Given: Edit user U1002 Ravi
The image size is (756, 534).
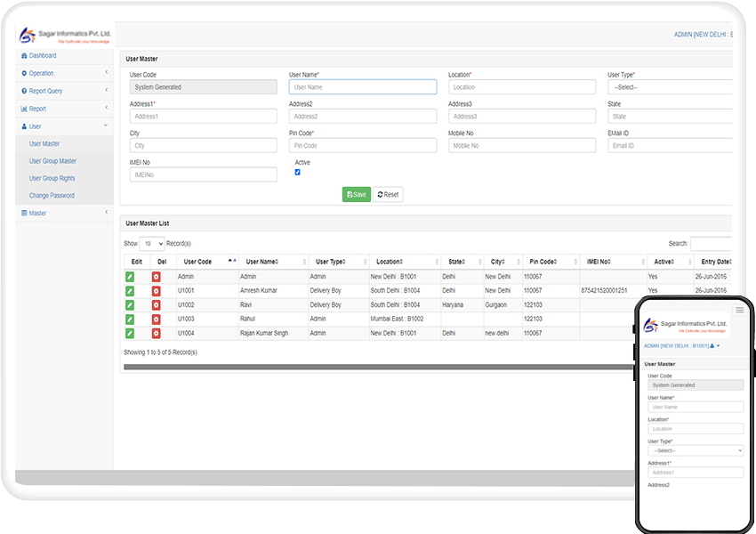Looking at the screenshot, I should pos(130,305).
